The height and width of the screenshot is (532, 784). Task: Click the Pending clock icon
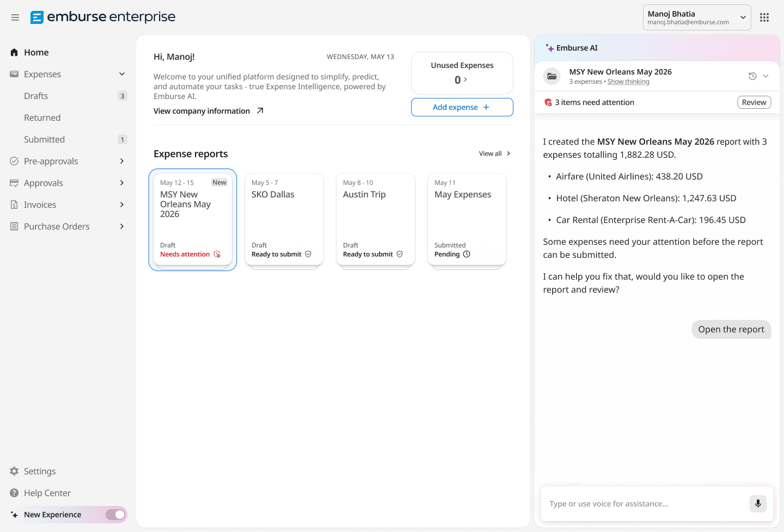pos(467,254)
